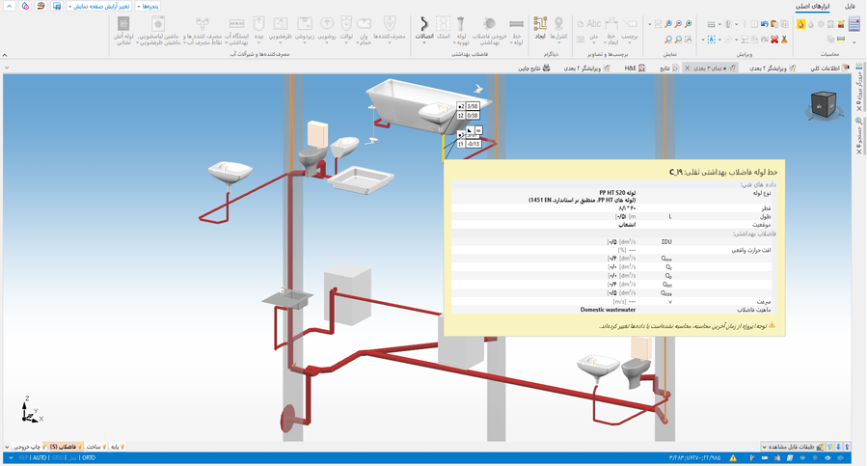This screenshot has width=868, height=466.
Task: Open the print results (نتایج چاپی) tab
Action: tap(534, 69)
